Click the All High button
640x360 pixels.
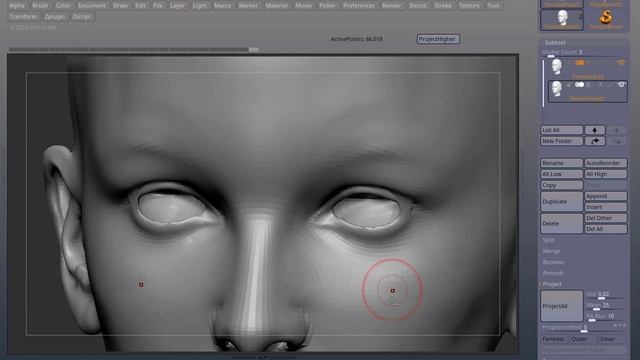pyautogui.click(x=606, y=174)
